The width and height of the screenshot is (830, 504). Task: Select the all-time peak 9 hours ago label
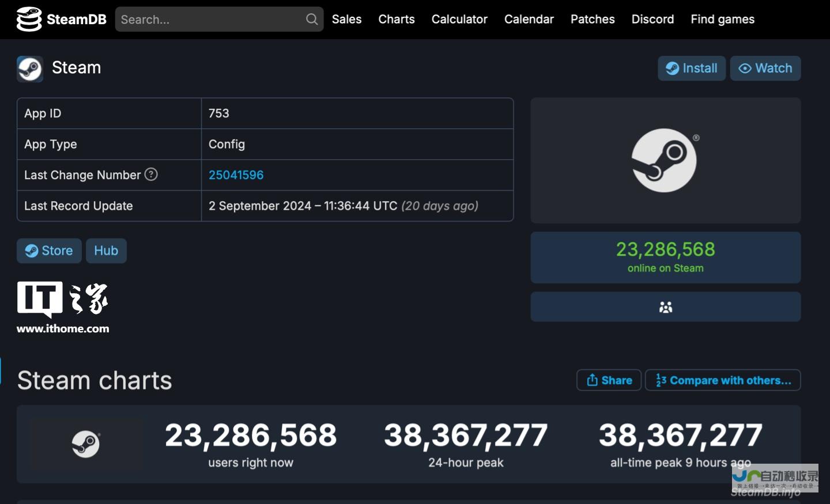(x=681, y=463)
